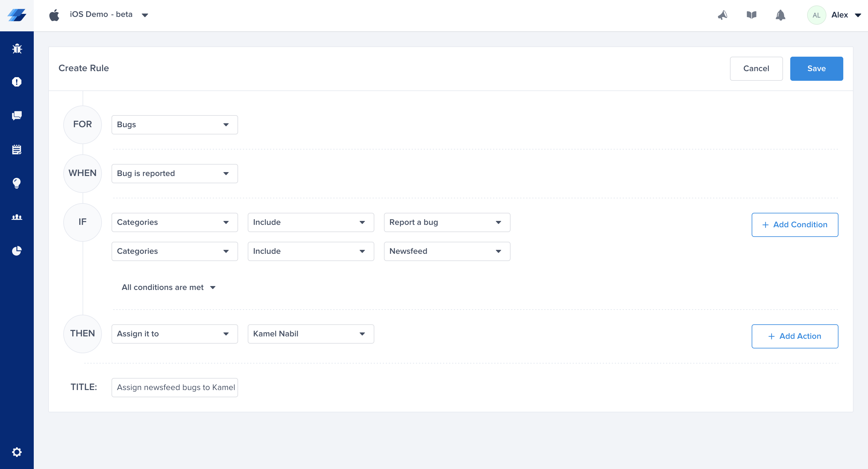Open the Alex user account menu
This screenshot has width=868, height=469.
point(845,15)
